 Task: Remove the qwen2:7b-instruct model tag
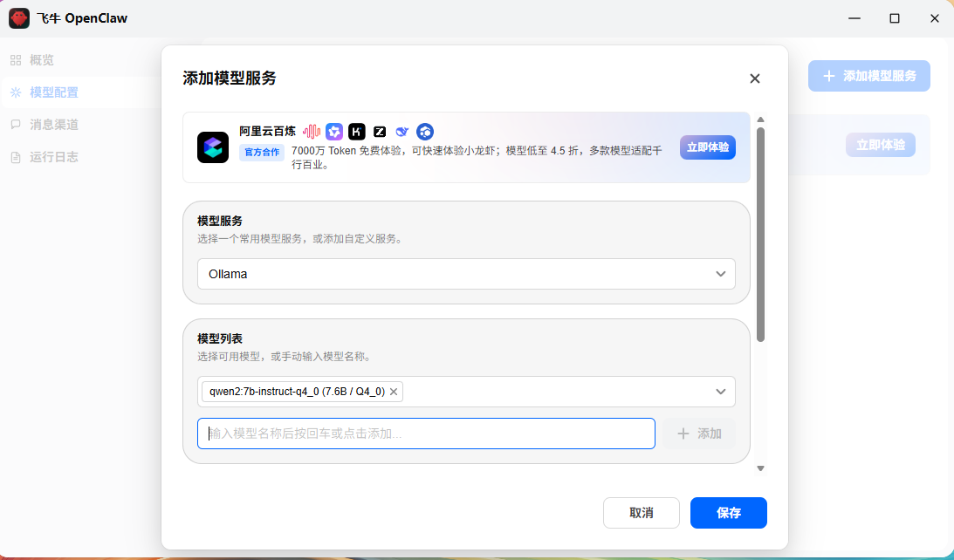pos(393,392)
